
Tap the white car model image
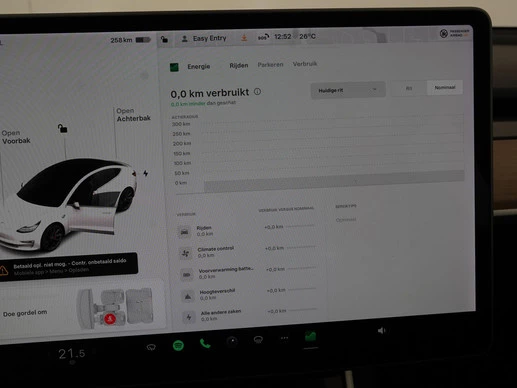[x=68, y=204]
